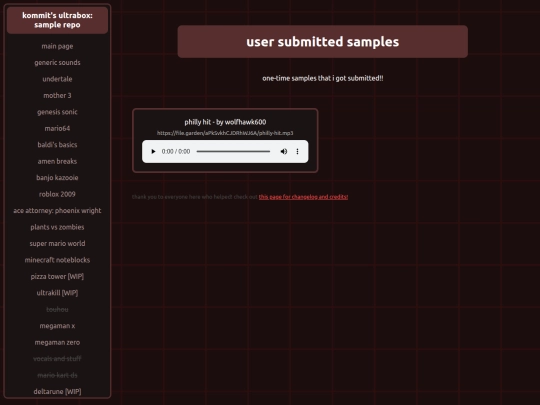Click the file.garden philly-hit.mp3 URL text
Viewport: 540px width, 405px height.
pyautogui.click(x=225, y=133)
